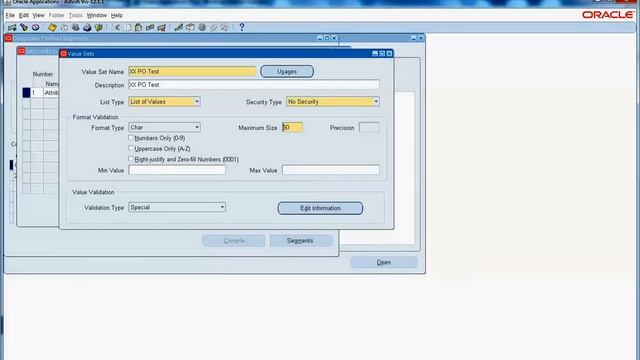Expand the Format Type dropdown
The image size is (640, 360).
[x=197, y=127]
